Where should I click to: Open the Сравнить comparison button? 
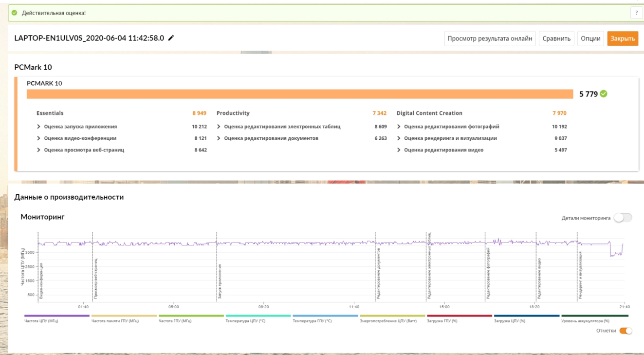coord(556,38)
